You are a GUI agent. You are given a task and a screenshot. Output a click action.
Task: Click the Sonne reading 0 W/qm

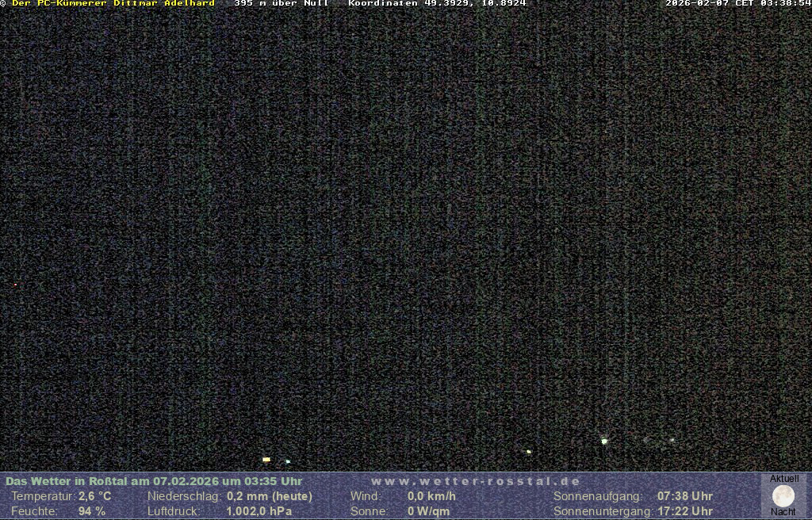click(x=428, y=511)
